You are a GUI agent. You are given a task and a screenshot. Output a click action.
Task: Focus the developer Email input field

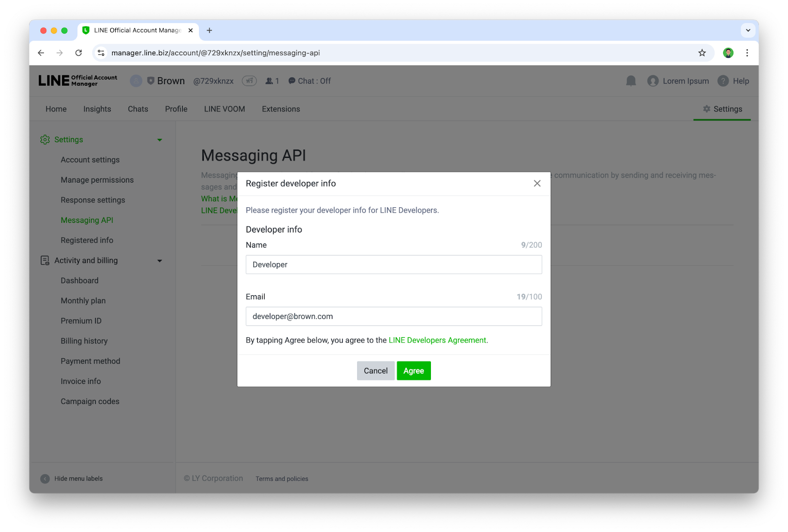[394, 316]
